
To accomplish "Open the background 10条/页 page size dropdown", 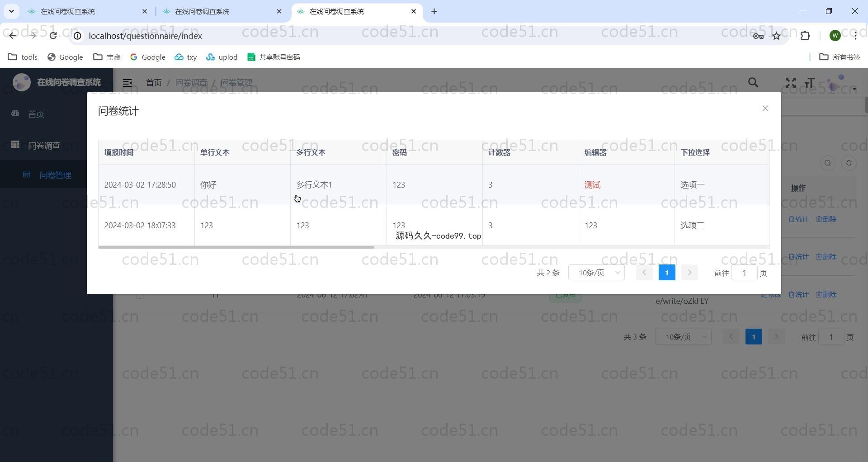I will coord(683,337).
